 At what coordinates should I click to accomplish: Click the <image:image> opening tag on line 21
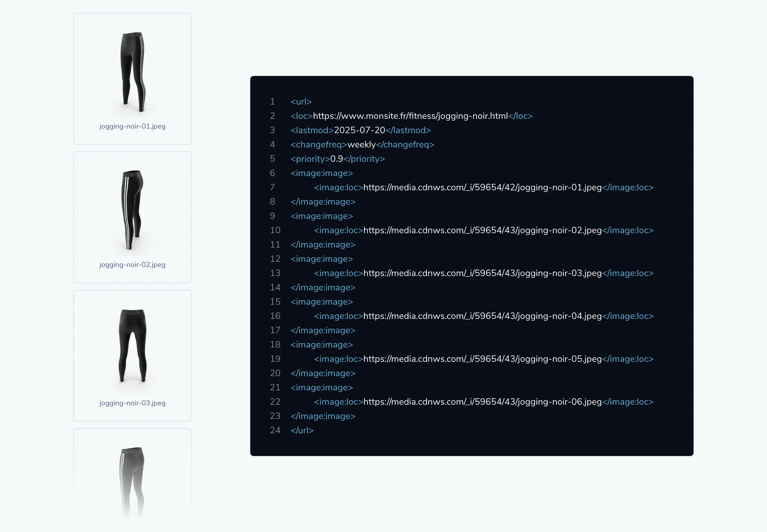322,388
